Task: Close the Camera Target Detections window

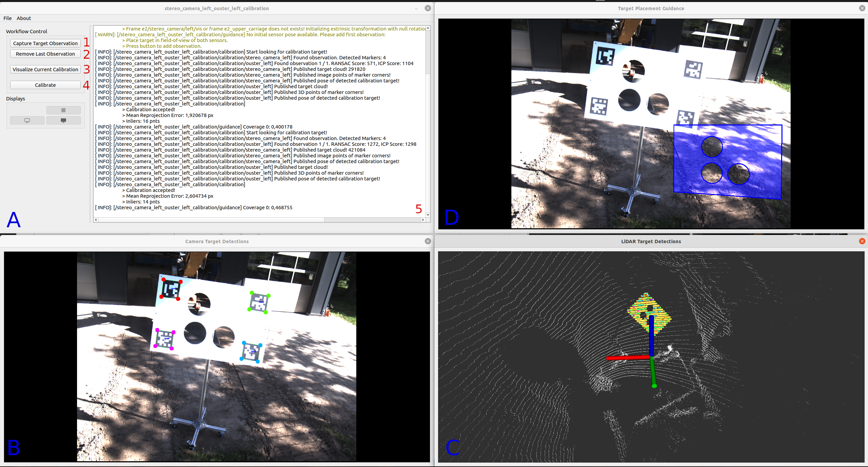Action: [428, 241]
